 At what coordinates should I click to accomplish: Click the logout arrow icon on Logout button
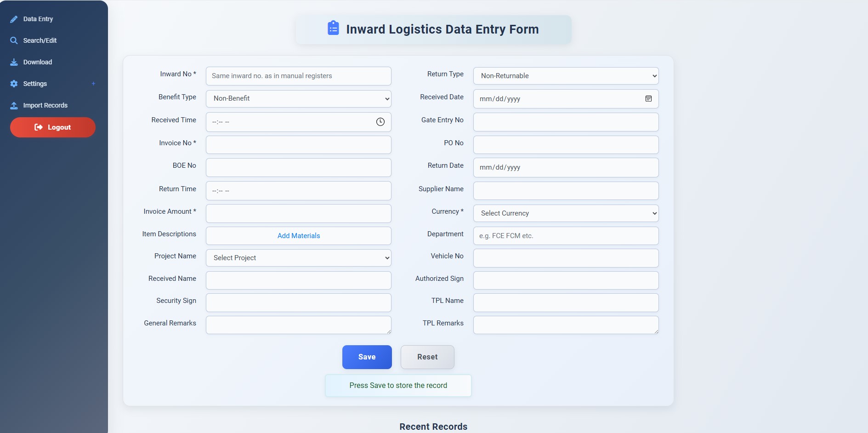coord(38,127)
